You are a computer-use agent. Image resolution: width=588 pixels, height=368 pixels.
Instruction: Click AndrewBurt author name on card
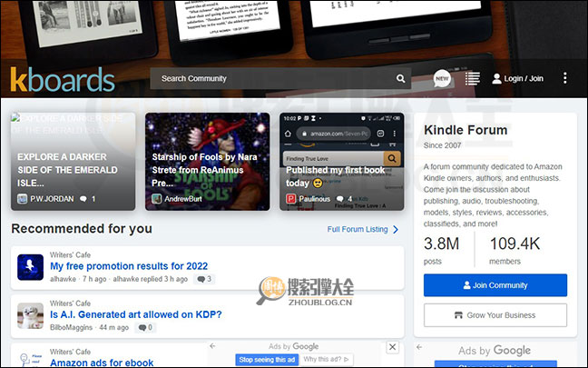[183, 199]
